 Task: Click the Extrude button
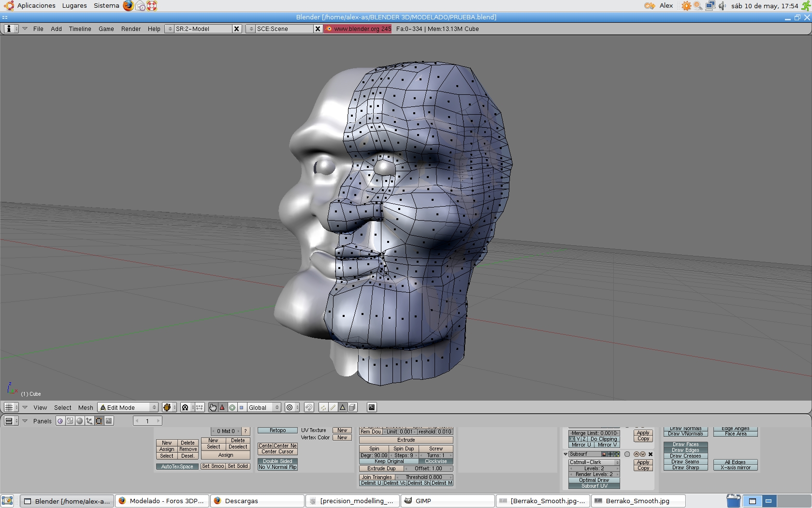click(x=406, y=440)
